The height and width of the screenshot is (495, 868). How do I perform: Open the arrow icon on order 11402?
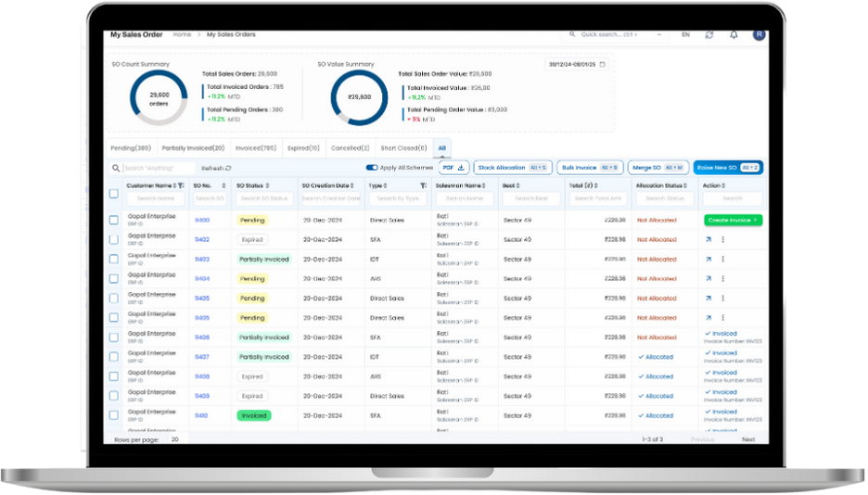[x=708, y=239]
